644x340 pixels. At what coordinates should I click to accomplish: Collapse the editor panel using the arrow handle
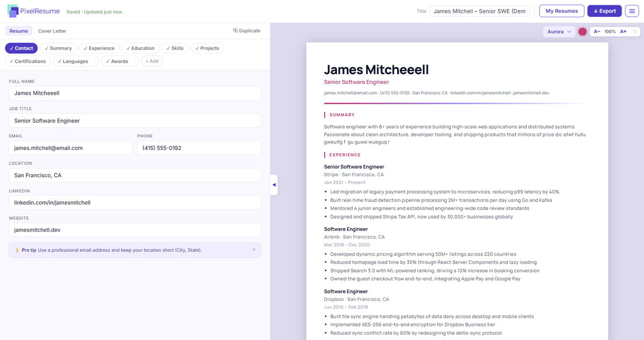pyautogui.click(x=274, y=185)
